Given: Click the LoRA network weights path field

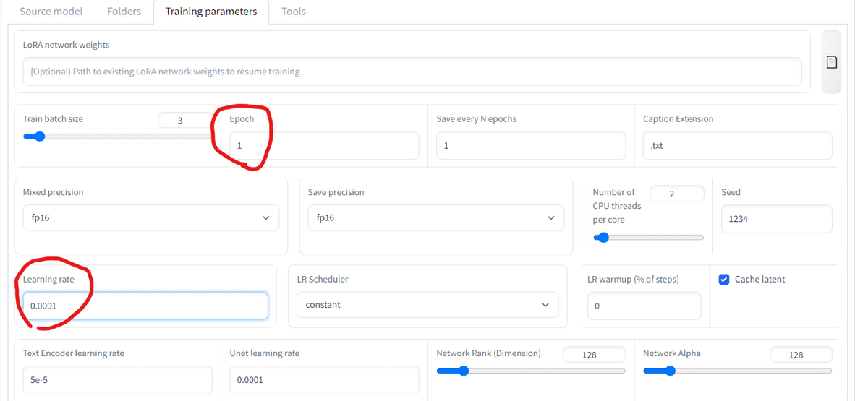Looking at the screenshot, I should coord(412,72).
